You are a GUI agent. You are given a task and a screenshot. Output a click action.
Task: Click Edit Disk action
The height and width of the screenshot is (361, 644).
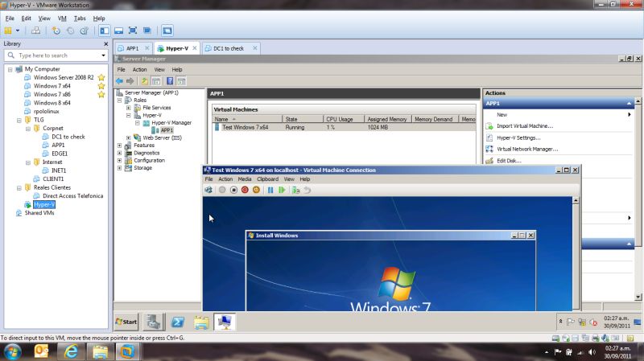pyautogui.click(x=509, y=161)
